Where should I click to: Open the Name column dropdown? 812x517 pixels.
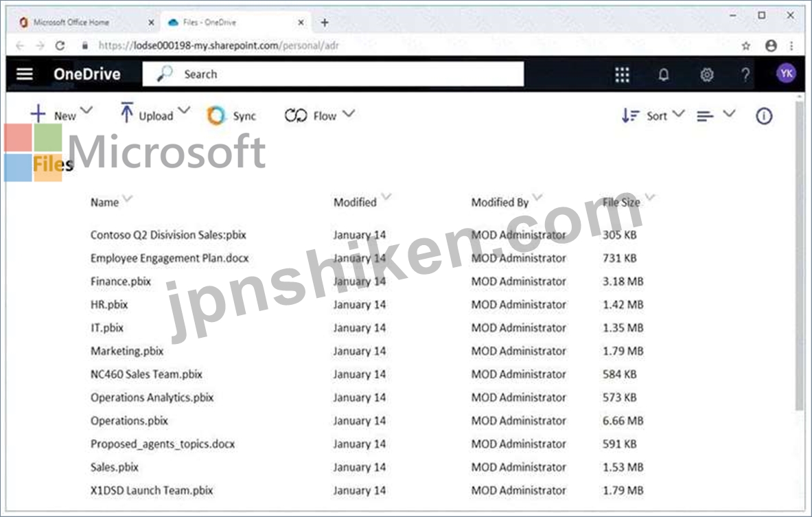coord(128,198)
